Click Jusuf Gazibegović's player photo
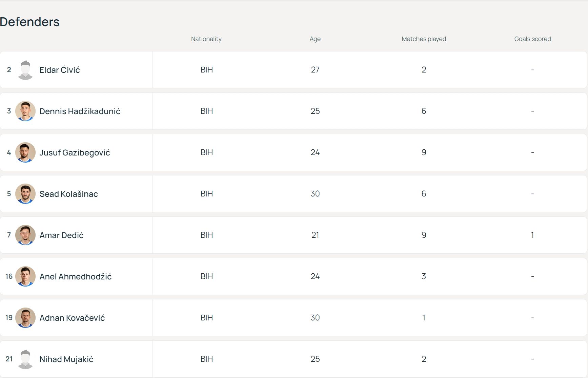The height and width of the screenshot is (378, 588). (25, 152)
